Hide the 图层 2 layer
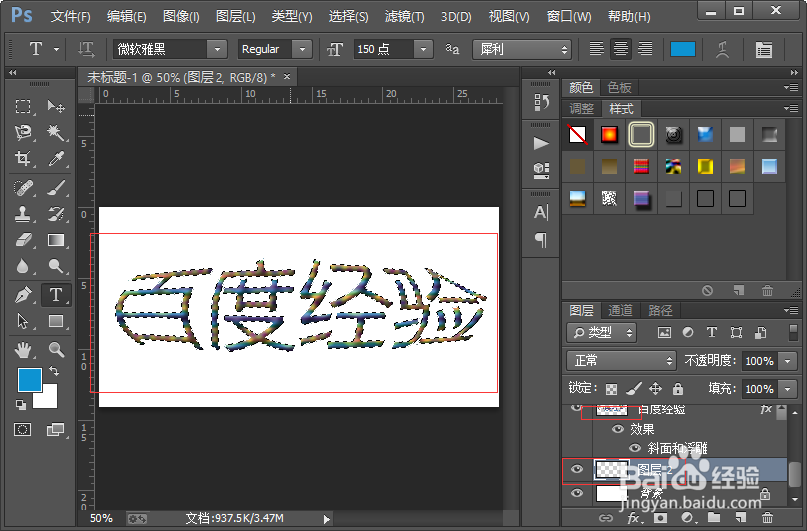 (577, 469)
